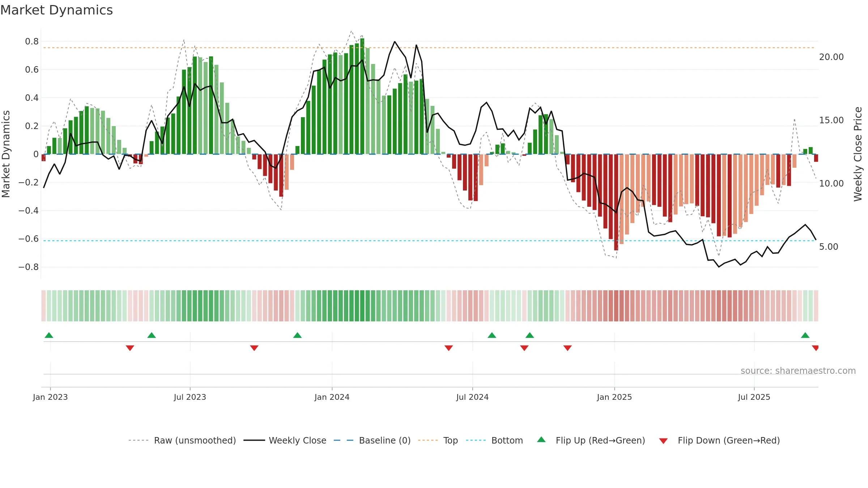The image size is (868, 488).
Task: Click the darkest red cell in heatmap strip
Action: [x=616, y=306]
